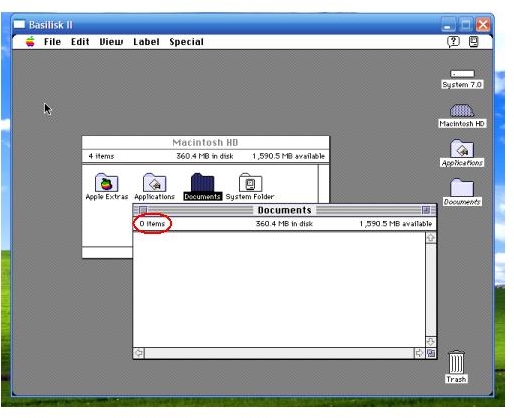Open the Apple menu
514x418 pixels.
(30, 42)
